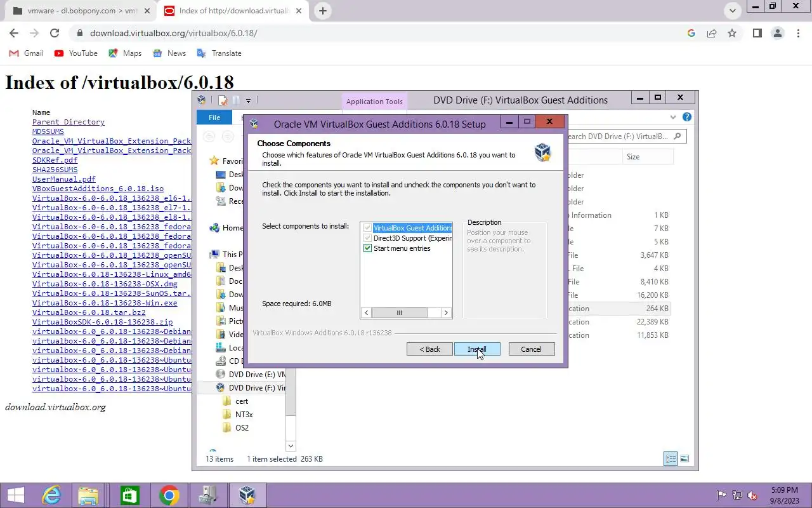Viewport: 812px width, 508px height.
Task: Click the navigation pane scroll down arrow
Action: tap(291, 446)
